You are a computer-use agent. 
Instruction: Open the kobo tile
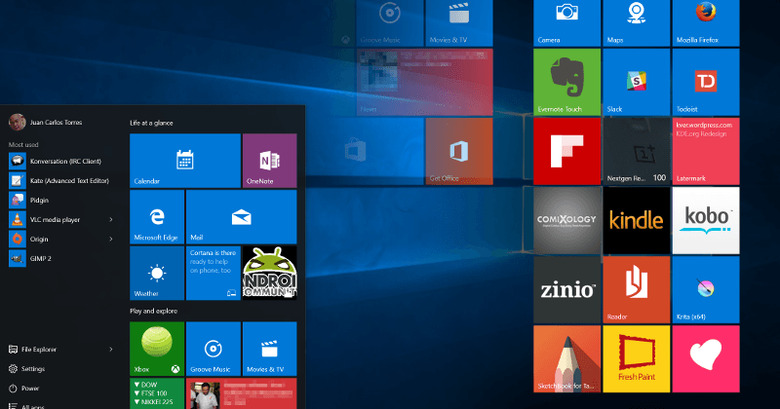[706, 220]
